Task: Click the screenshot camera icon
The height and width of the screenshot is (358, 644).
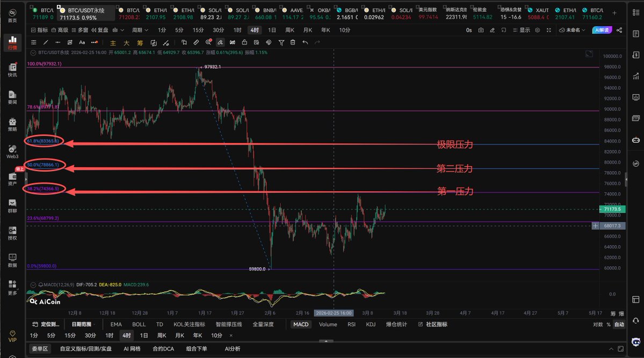Action: (481, 30)
